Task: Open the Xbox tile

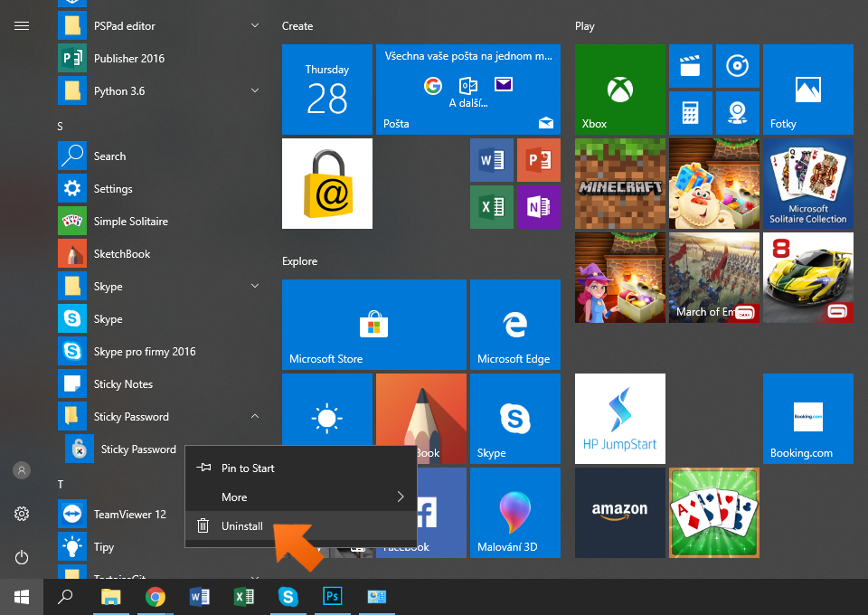Action: click(x=620, y=90)
